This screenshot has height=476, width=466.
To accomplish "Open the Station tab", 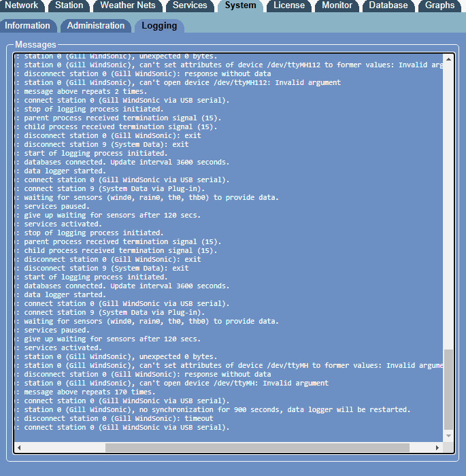I will click(69, 5).
